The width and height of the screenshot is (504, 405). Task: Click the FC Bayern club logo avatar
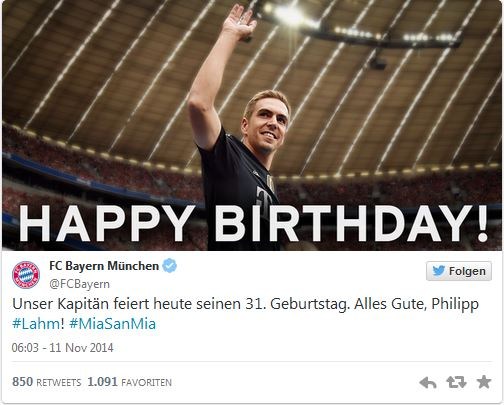(26, 275)
